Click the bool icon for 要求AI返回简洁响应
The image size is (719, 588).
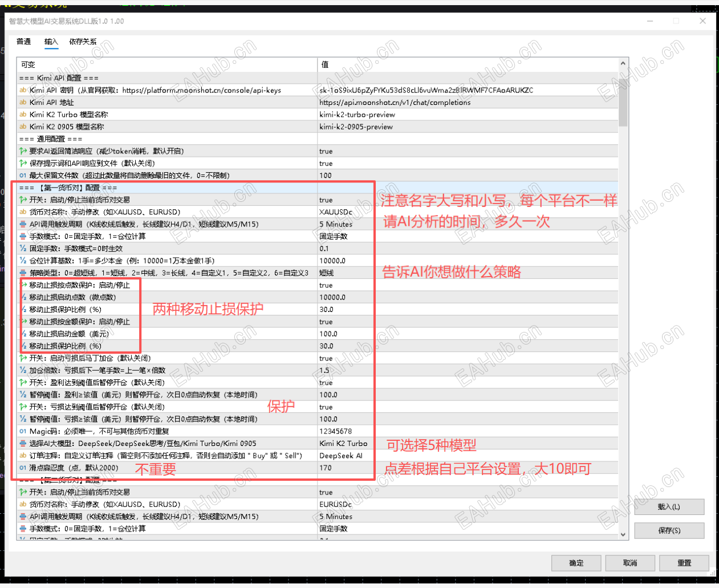pos(23,151)
